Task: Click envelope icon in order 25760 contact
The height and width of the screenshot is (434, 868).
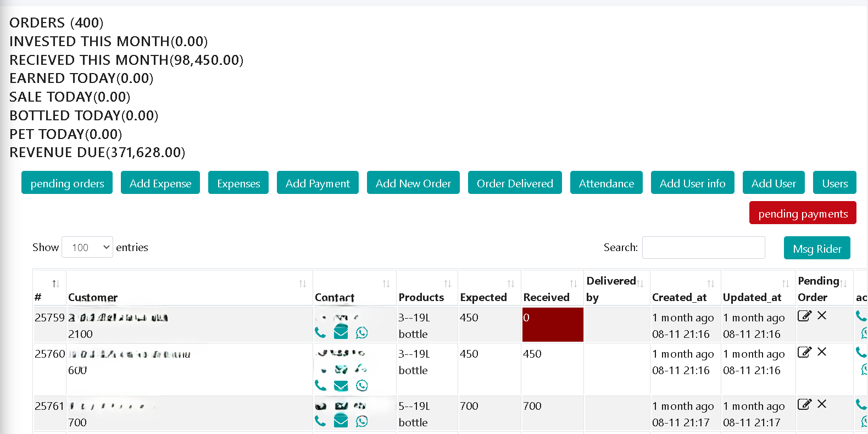Action: pos(341,386)
